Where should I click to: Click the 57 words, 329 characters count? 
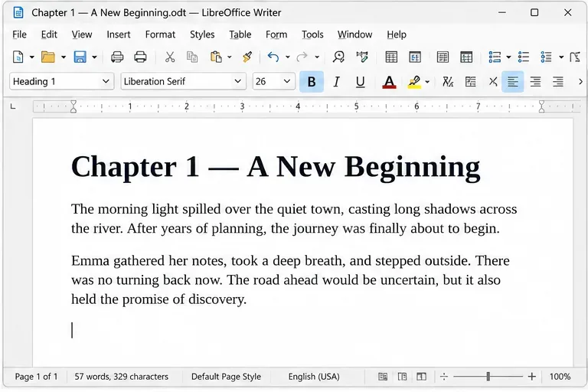[122, 376]
